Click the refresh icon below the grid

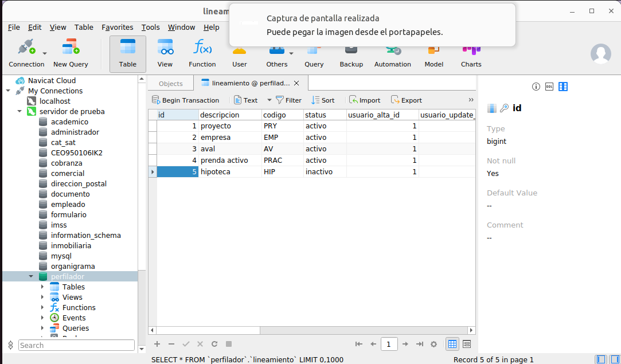point(214,344)
